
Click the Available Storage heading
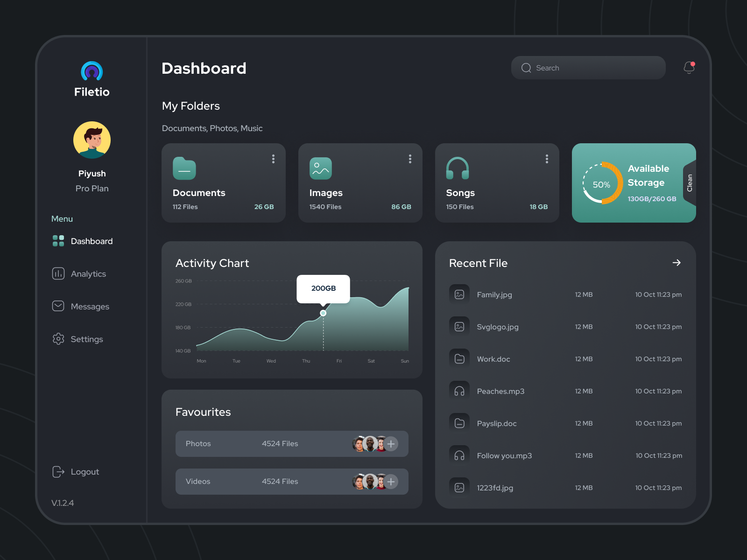coord(648,175)
